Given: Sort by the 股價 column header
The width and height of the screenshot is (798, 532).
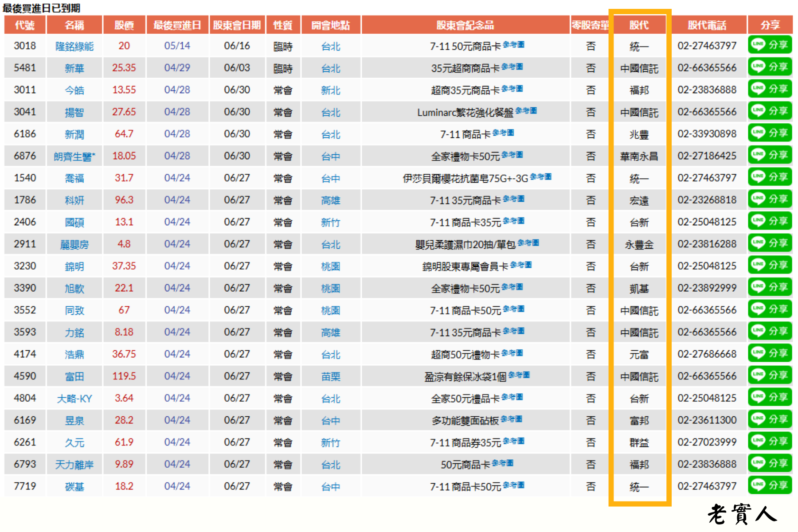Looking at the screenshot, I should [x=124, y=25].
